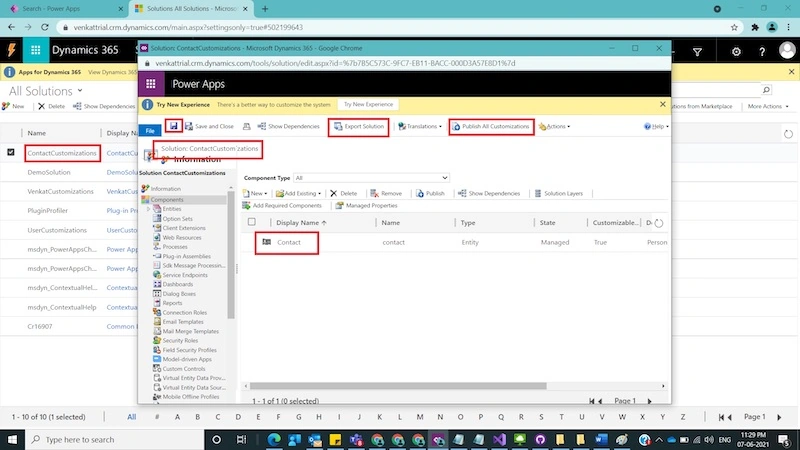Image resolution: width=800 pixels, height=450 pixels.
Task: Select Processes in the tree
Action: (x=170, y=246)
